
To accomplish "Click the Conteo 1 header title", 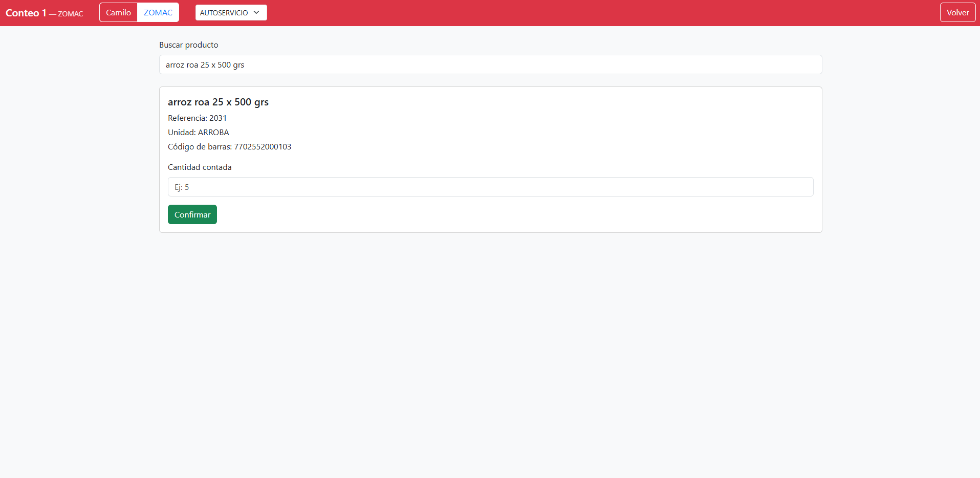I will [26, 13].
